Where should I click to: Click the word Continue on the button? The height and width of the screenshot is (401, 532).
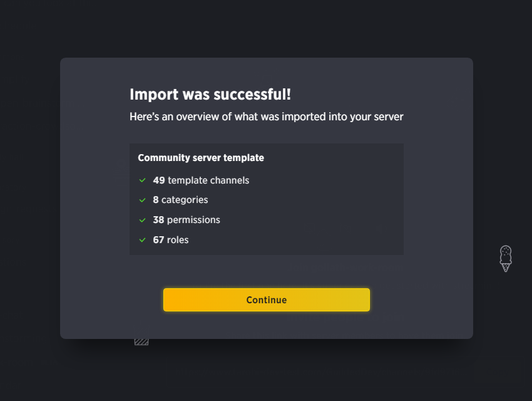click(267, 300)
